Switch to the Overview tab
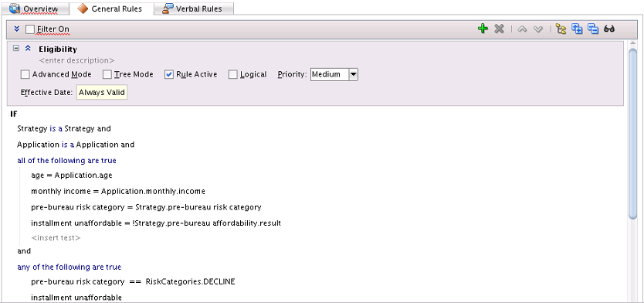Viewport: 644px width, 303px height. pos(35,9)
